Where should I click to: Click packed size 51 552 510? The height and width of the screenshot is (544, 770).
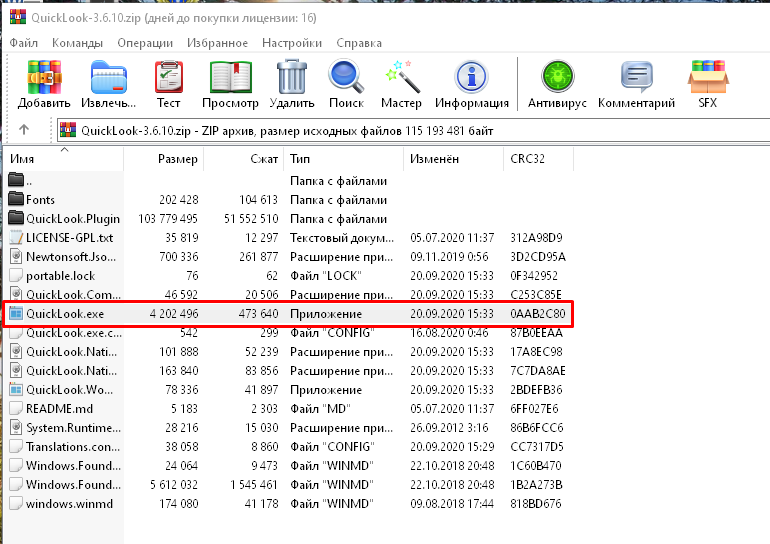click(251, 218)
